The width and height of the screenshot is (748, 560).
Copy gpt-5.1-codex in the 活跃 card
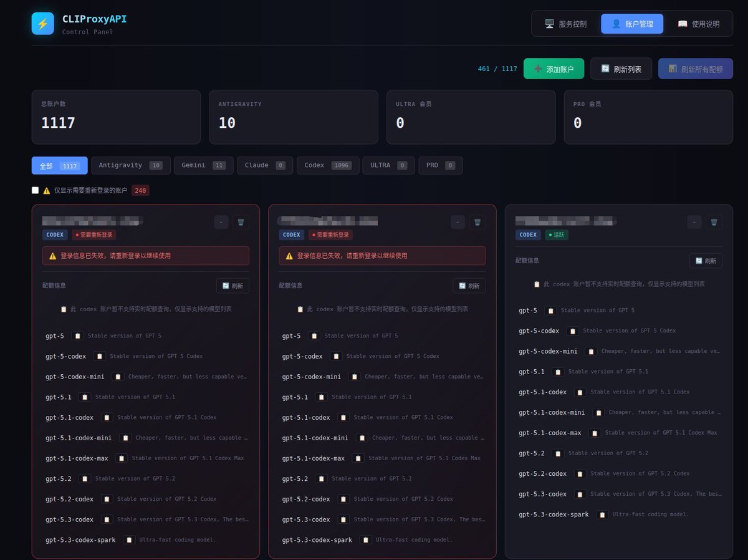click(x=580, y=392)
